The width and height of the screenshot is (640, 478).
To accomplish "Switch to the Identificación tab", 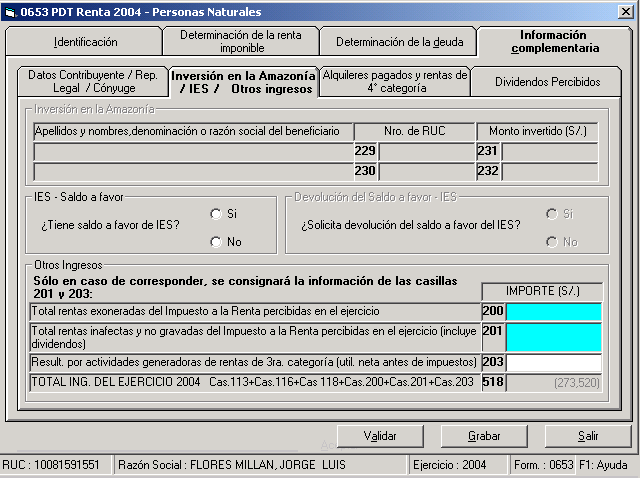I will tap(85, 42).
